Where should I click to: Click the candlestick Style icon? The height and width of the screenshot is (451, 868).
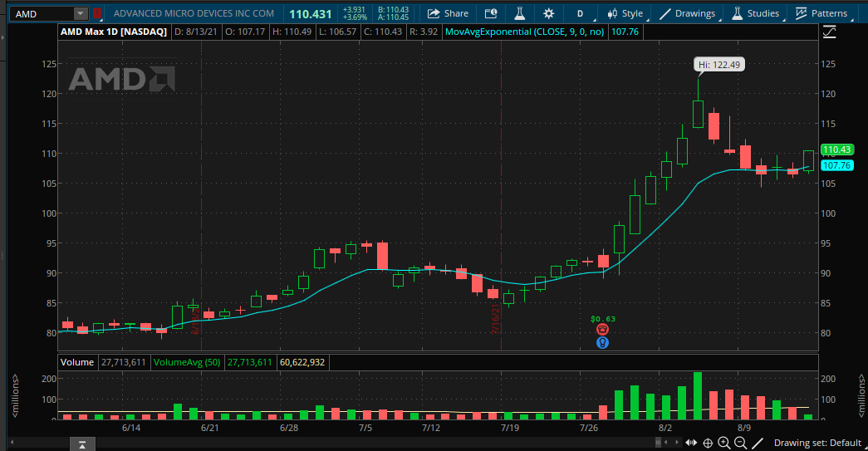point(612,13)
